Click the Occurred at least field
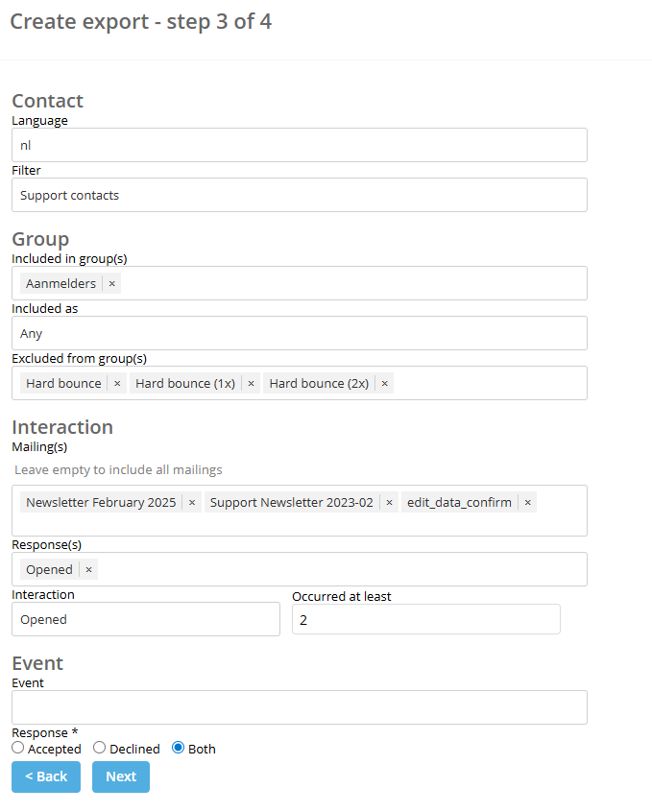Viewport: 652px width, 812px height. [426, 618]
